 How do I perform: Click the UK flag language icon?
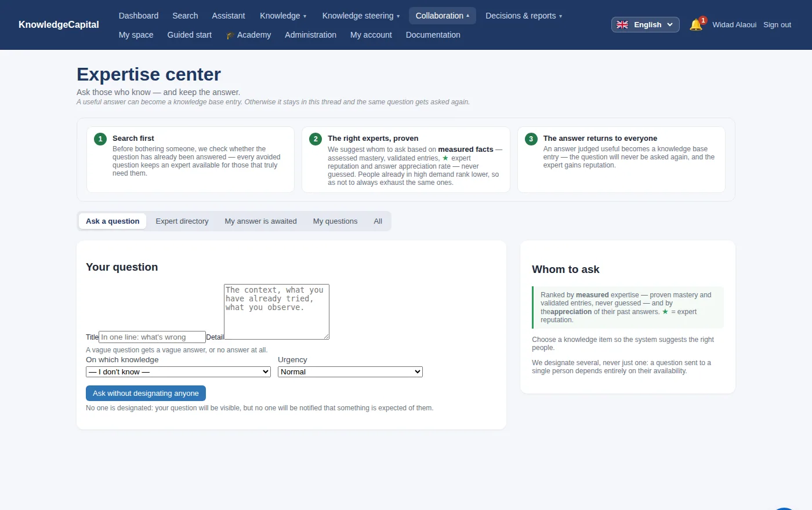622,24
